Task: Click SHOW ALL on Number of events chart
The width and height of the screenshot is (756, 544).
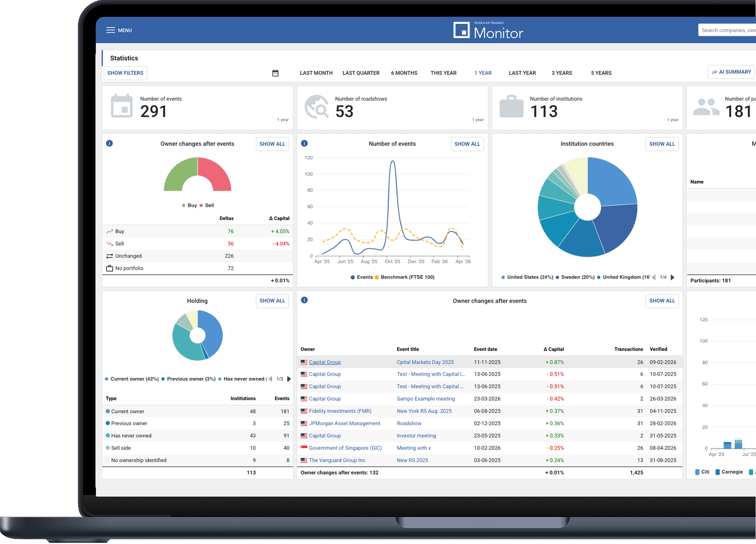Action: click(467, 144)
